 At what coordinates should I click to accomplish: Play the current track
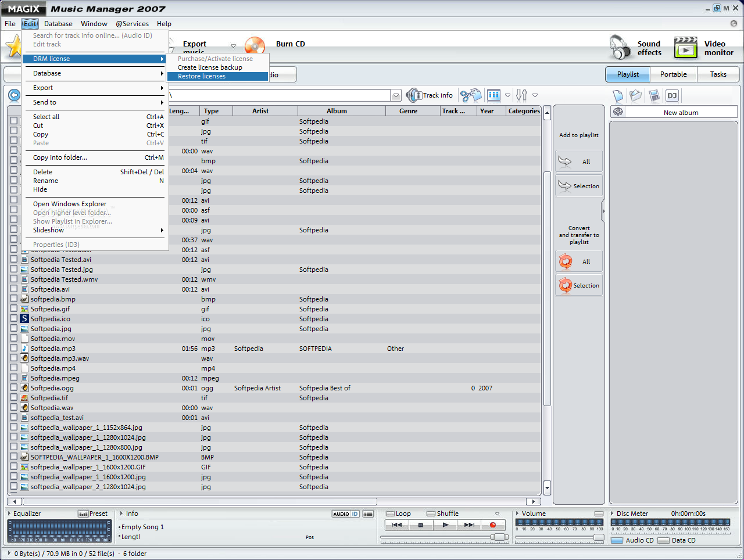[445, 525]
